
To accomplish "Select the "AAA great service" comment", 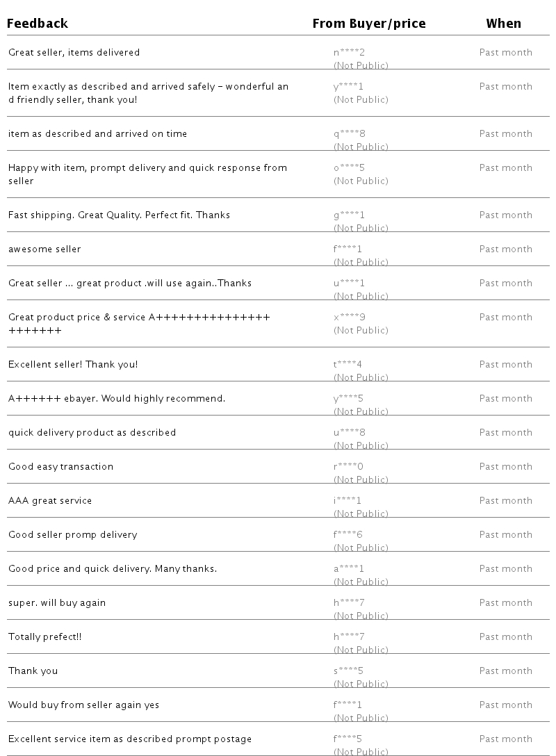I will (50, 500).
